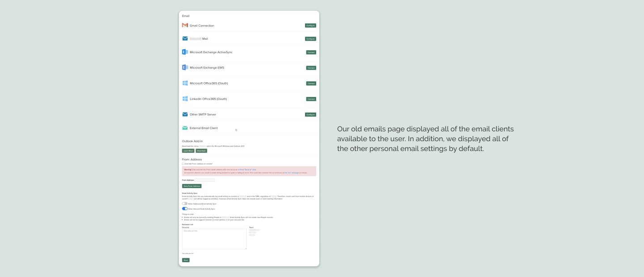Click the Save button at page bottom
The image size is (644, 277).
186,260
